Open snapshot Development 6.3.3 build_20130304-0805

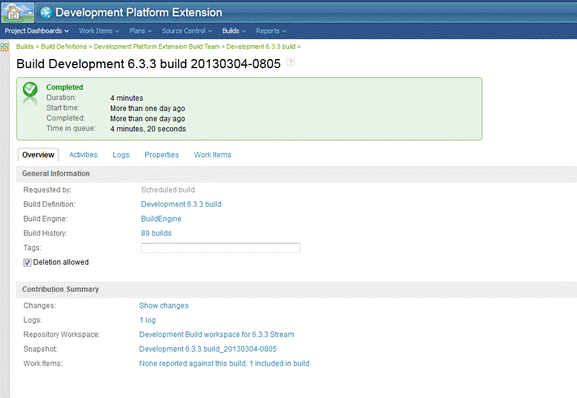208,349
